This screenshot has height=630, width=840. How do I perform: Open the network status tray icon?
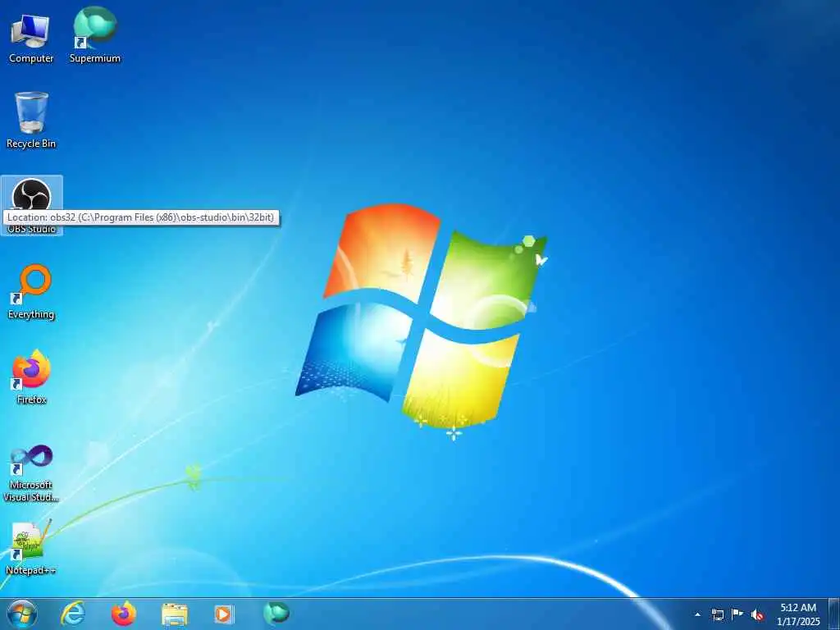point(717,614)
